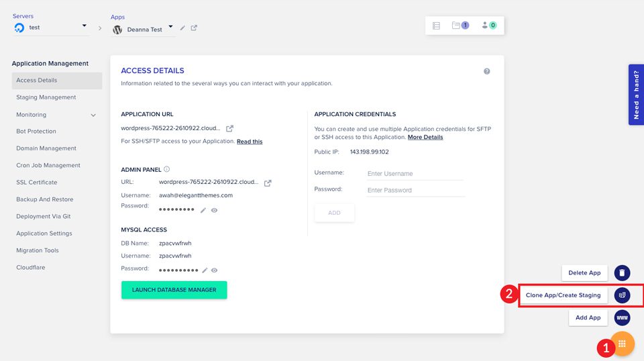Open the Deanna Test app dropdown
644x361 pixels.
170,28
